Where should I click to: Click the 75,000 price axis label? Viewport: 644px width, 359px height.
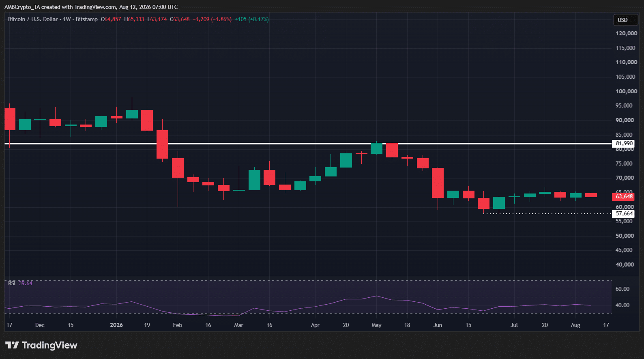(x=624, y=163)
